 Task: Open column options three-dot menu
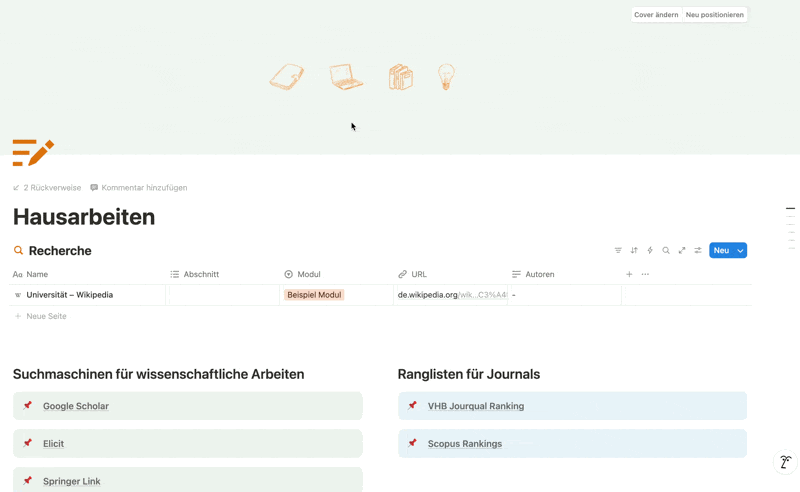(645, 274)
